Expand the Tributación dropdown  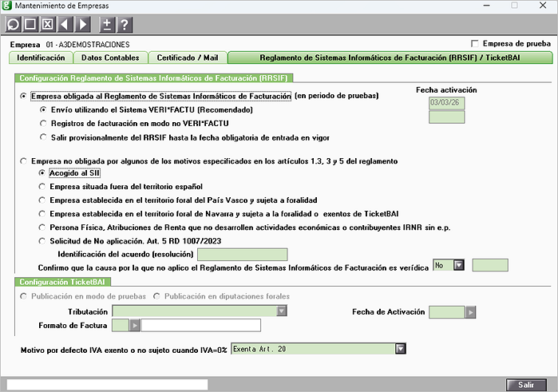[282, 311]
